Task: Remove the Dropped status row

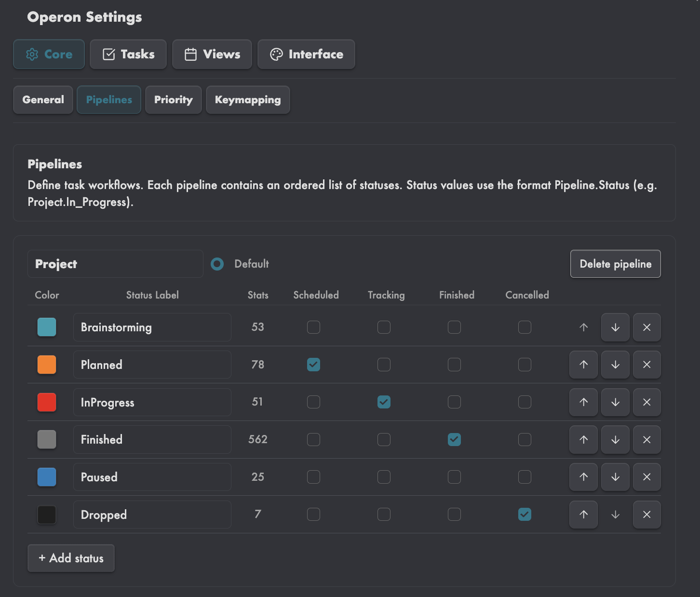Action: [647, 515]
